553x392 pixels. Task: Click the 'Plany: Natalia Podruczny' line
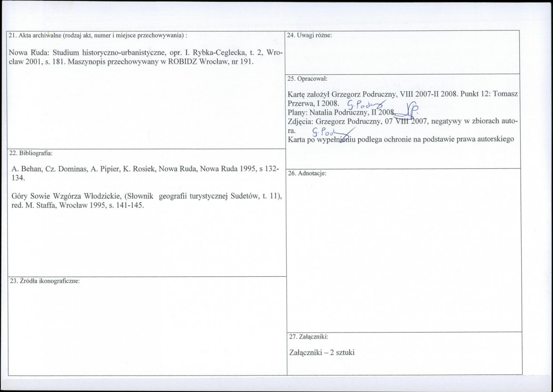click(341, 113)
